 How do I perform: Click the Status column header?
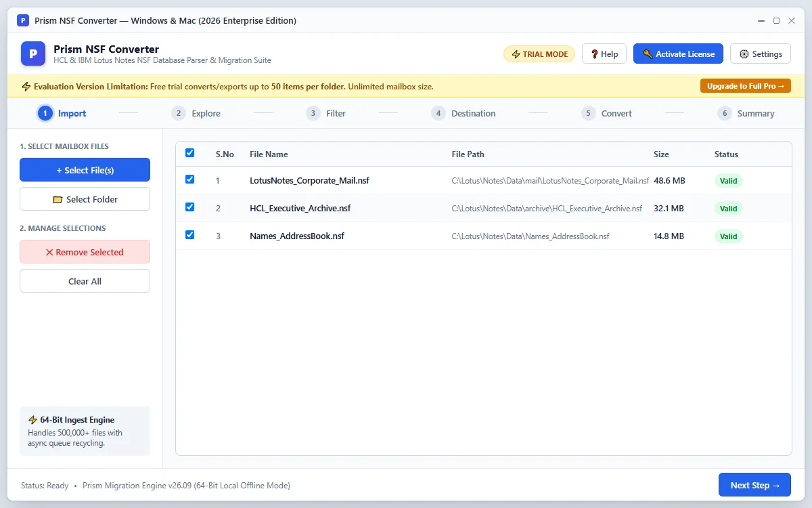[726, 154]
